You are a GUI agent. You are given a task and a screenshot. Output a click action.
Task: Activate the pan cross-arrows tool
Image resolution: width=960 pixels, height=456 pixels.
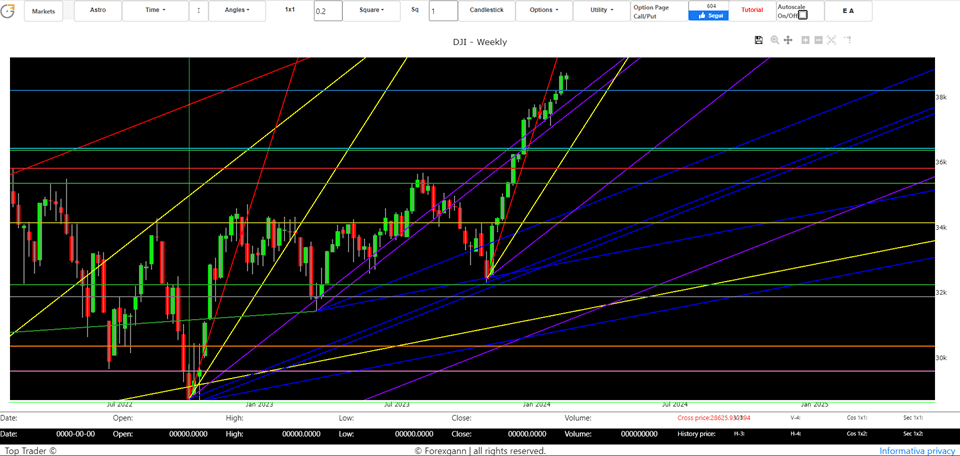coord(789,40)
